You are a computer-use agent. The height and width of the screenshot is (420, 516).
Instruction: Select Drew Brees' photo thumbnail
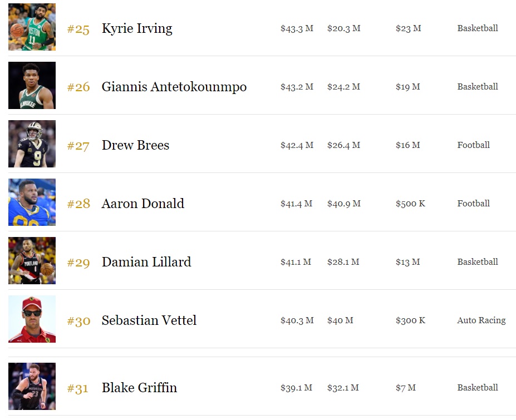coord(32,144)
